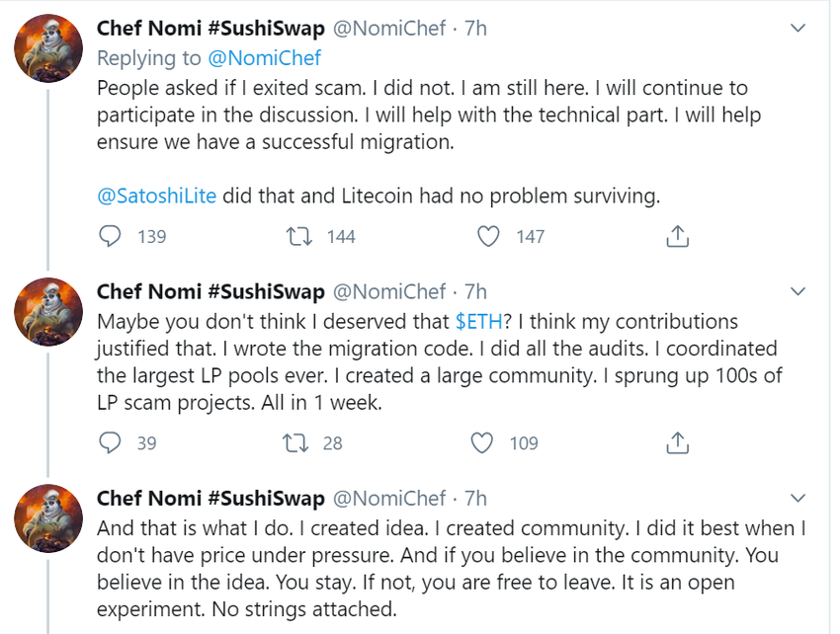Retweet the tweet with 144 retweets

click(294, 237)
